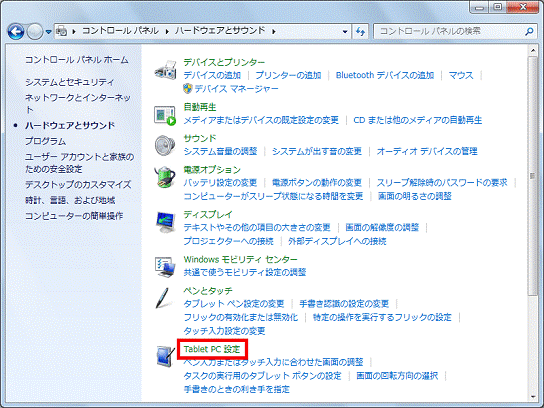Expand the arrow after ハードウェアとサウンド breadcrumb
Image resolution: width=544 pixels, height=408 pixels.
274,32
